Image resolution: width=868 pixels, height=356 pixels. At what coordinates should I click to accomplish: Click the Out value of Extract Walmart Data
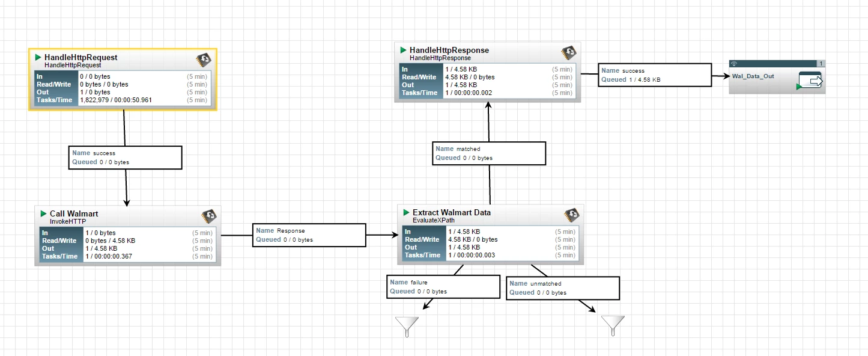pos(464,247)
